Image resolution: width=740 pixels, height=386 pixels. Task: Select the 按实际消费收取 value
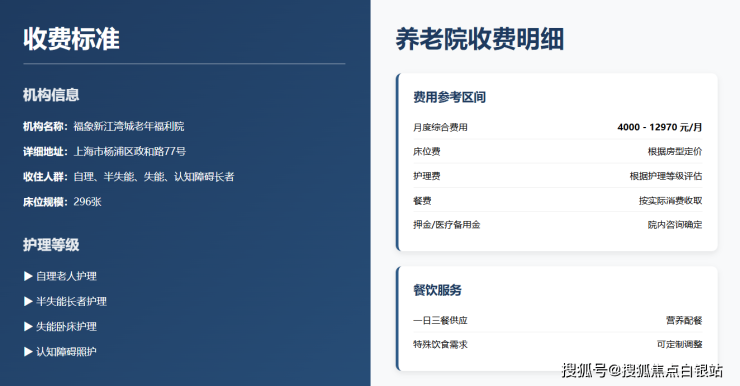pos(671,201)
